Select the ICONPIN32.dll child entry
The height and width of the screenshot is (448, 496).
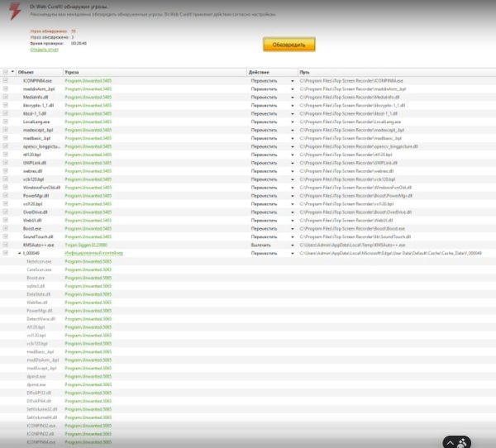tap(41, 434)
